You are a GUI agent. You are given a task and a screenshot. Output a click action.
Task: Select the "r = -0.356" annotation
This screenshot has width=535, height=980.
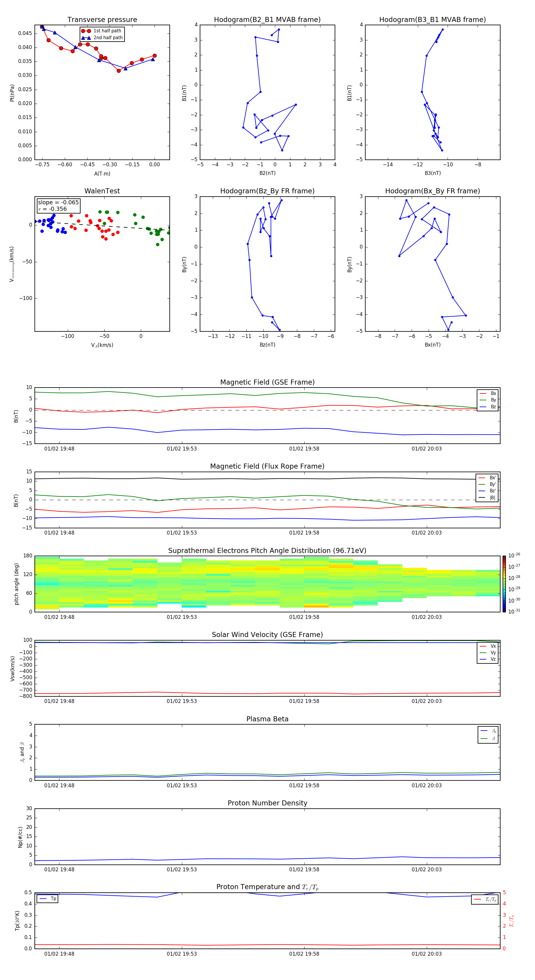click(53, 209)
